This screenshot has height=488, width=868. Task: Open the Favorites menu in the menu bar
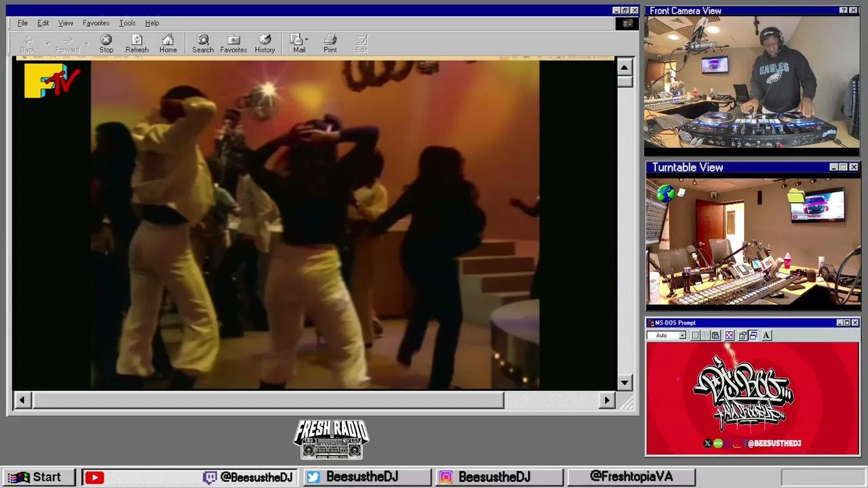pos(96,23)
